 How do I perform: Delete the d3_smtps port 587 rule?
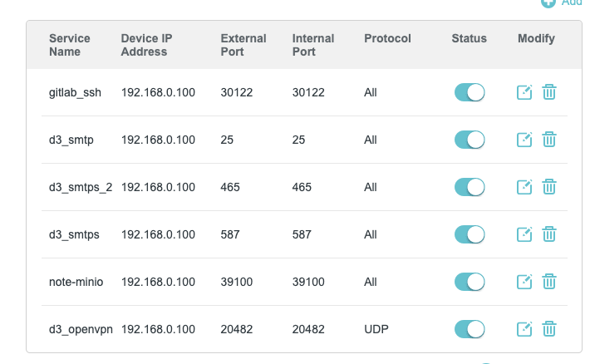click(x=549, y=234)
